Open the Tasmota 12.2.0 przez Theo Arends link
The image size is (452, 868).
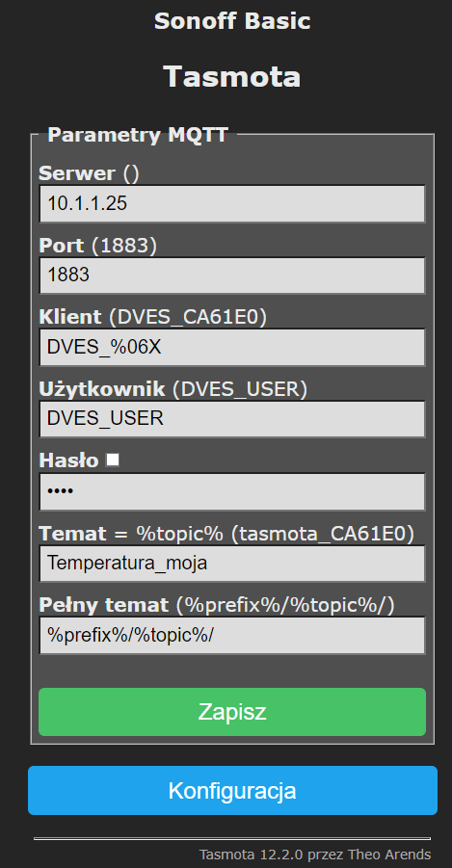click(314, 855)
